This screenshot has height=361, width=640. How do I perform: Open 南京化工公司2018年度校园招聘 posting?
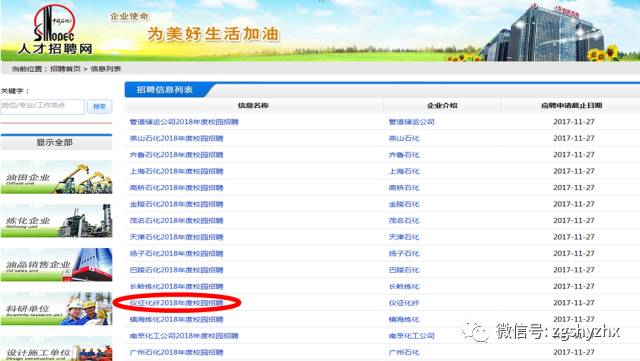184,336
